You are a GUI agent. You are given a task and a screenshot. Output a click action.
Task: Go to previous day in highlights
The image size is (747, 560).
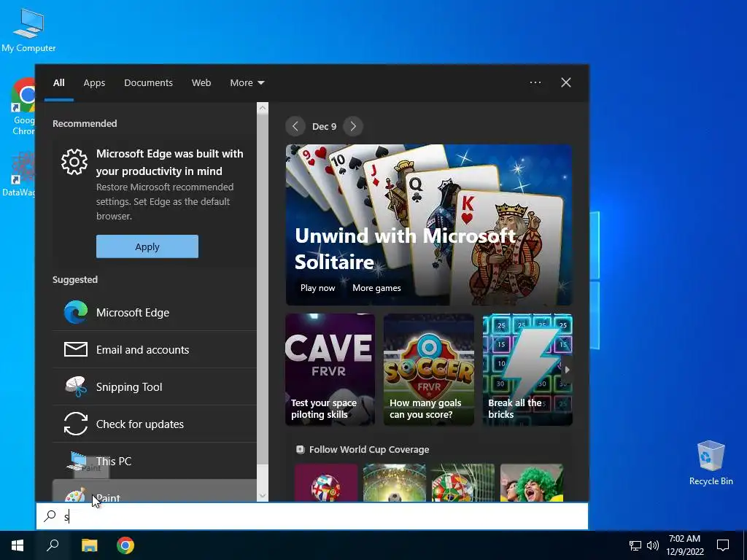point(295,126)
